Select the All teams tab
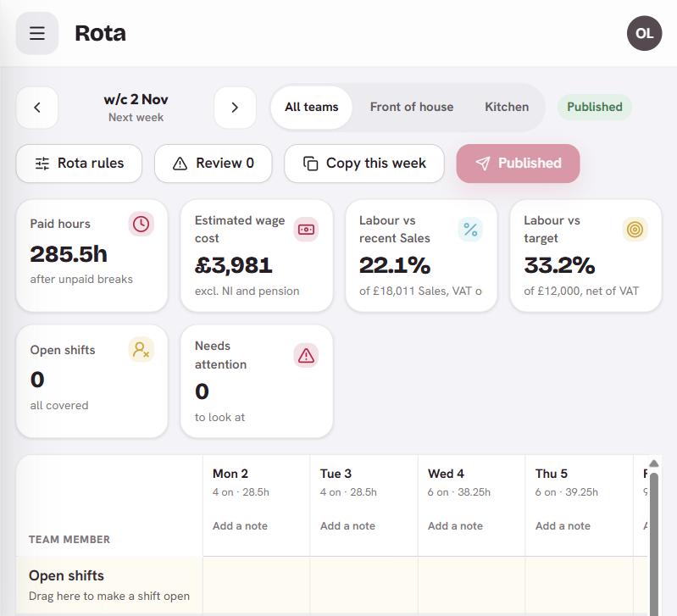This screenshot has width=677, height=616. pos(311,107)
